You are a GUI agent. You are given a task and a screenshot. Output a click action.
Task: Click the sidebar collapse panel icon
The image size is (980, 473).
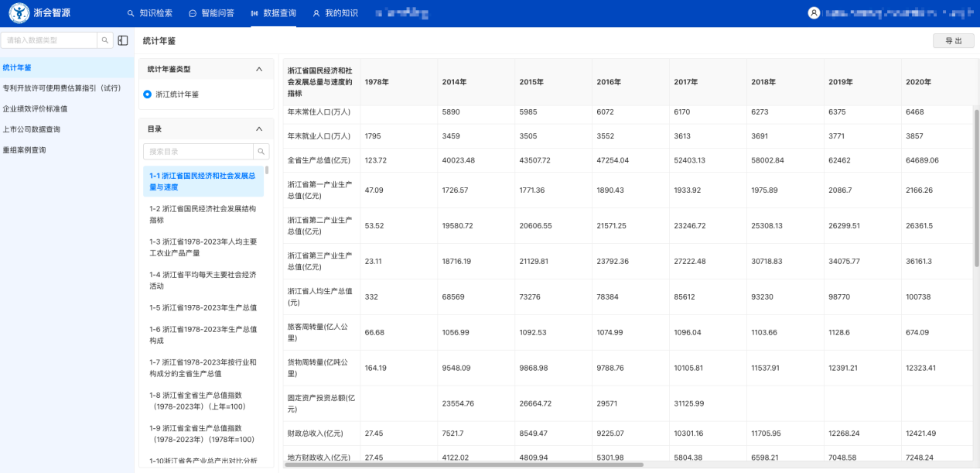tap(122, 39)
